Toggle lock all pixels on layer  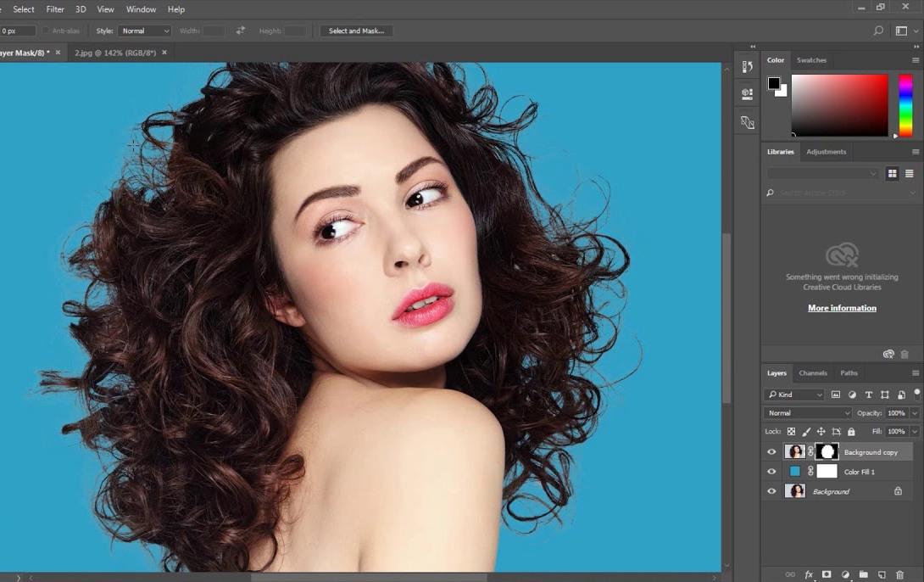[851, 431]
